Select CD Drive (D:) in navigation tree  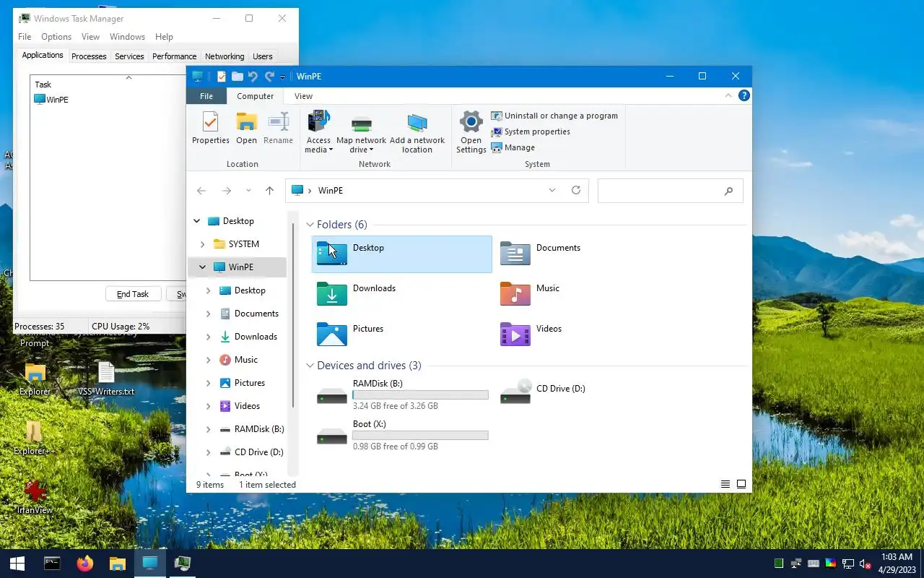click(x=258, y=452)
